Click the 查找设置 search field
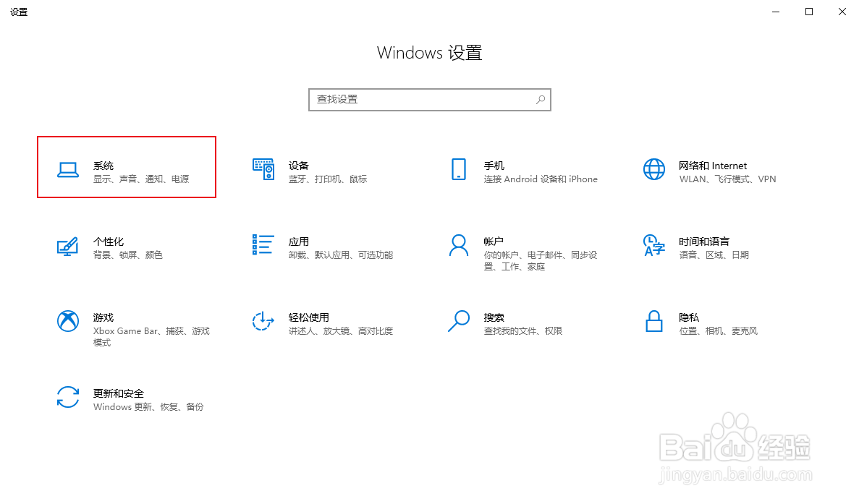Viewport: 859px width, 504px height. click(x=430, y=100)
